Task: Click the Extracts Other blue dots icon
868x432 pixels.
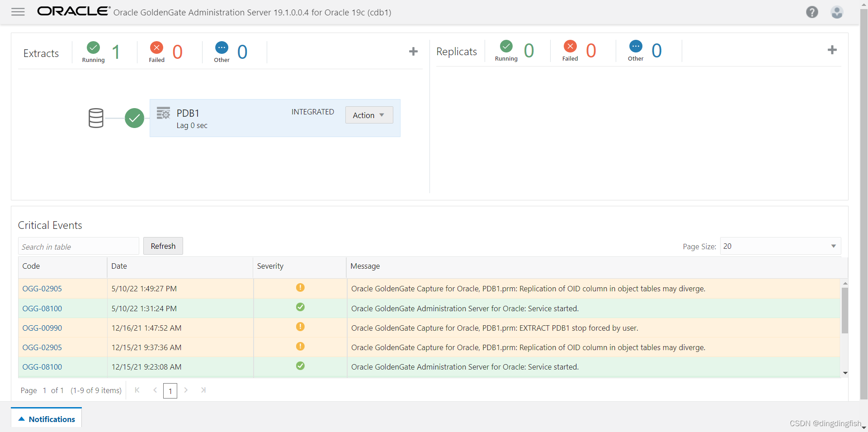Action: tap(222, 47)
